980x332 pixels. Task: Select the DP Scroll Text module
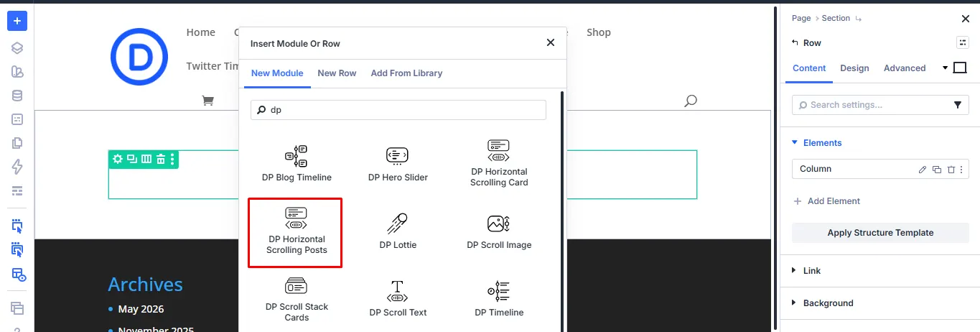pyautogui.click(x=398, y=298)
